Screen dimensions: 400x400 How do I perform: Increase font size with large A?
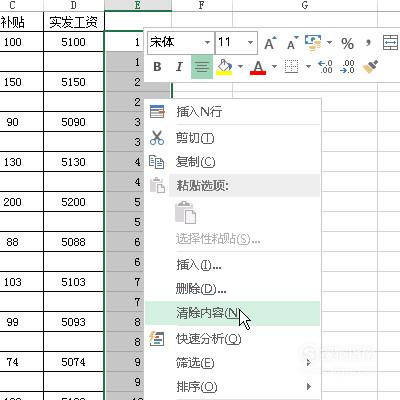270,43
